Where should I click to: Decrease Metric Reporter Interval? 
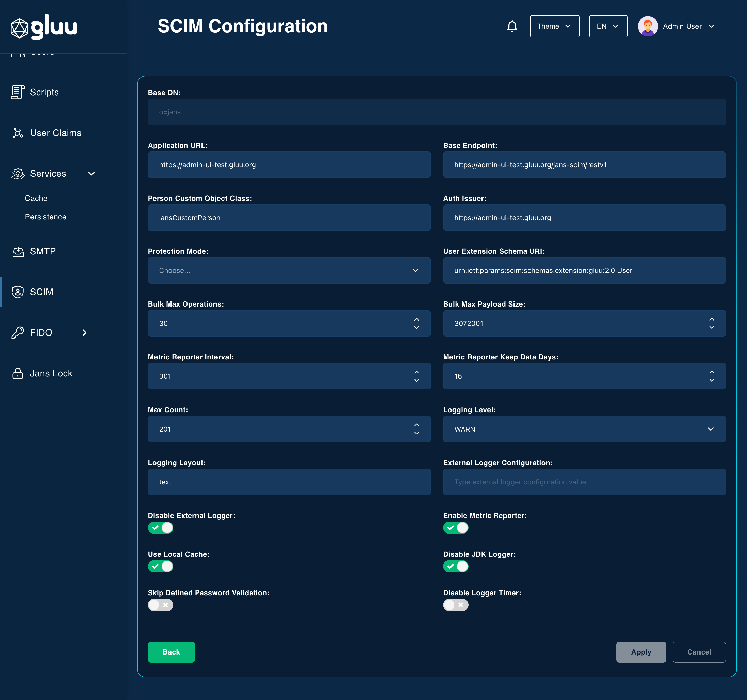(x=416, y=381)
